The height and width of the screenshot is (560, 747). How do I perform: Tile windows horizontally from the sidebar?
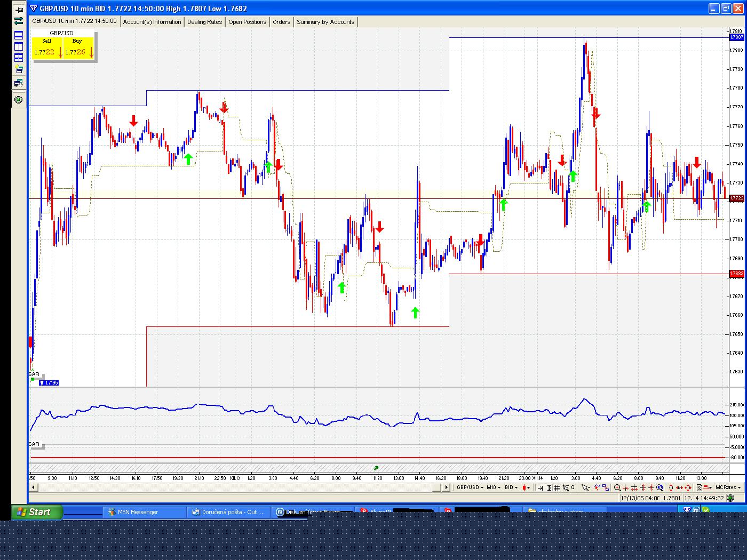point(19,35)
